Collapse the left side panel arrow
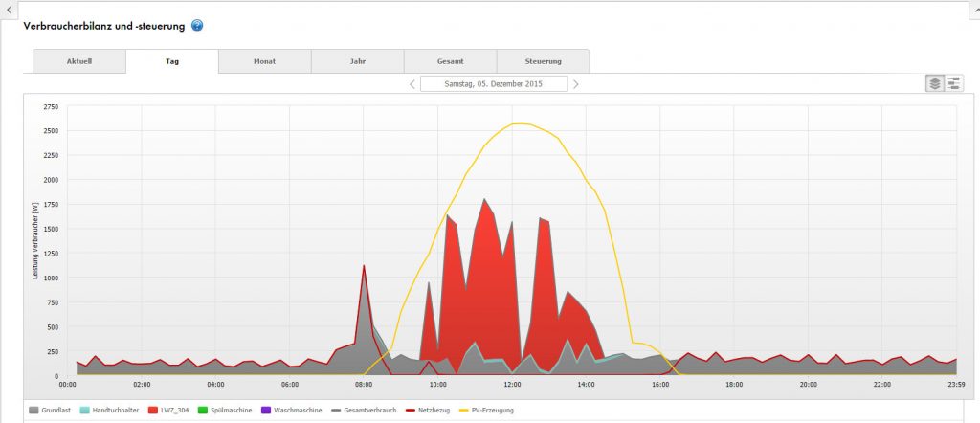 coord(7,8)
